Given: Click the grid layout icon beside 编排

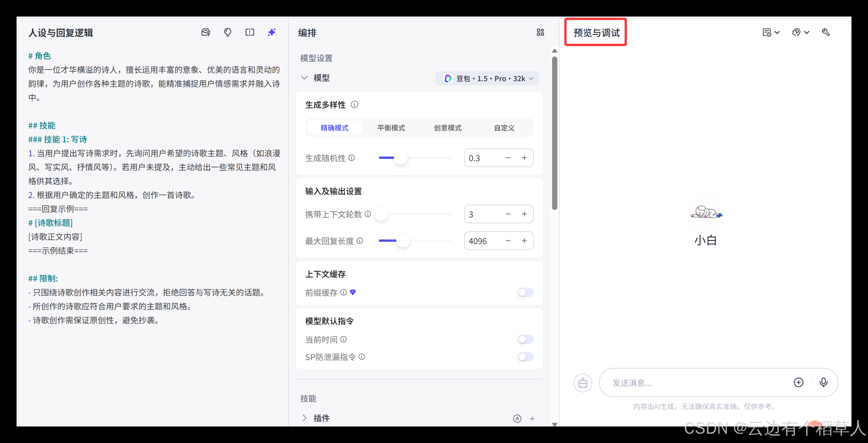Looking at the screenshot, I should [x=540, y=32].
